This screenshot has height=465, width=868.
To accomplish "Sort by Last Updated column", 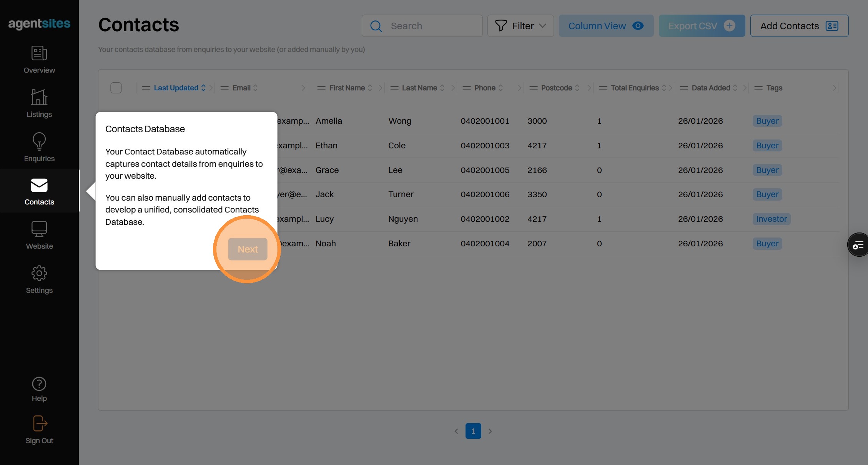I will (203, 88).
